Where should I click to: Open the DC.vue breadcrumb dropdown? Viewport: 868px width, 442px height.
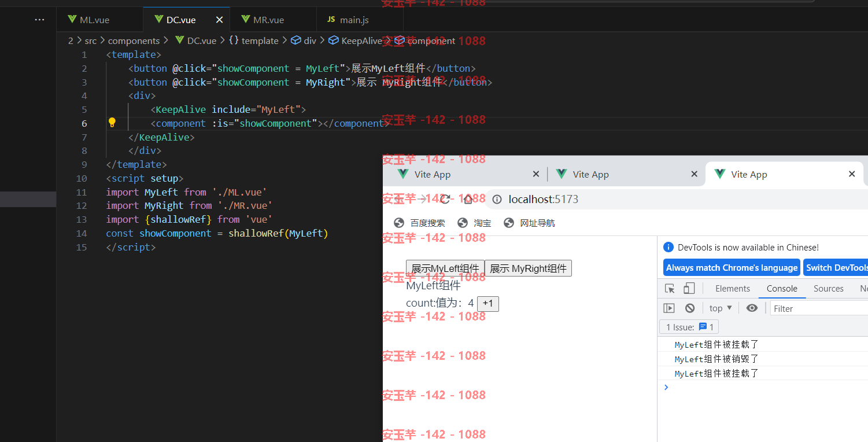pos(195,40)
